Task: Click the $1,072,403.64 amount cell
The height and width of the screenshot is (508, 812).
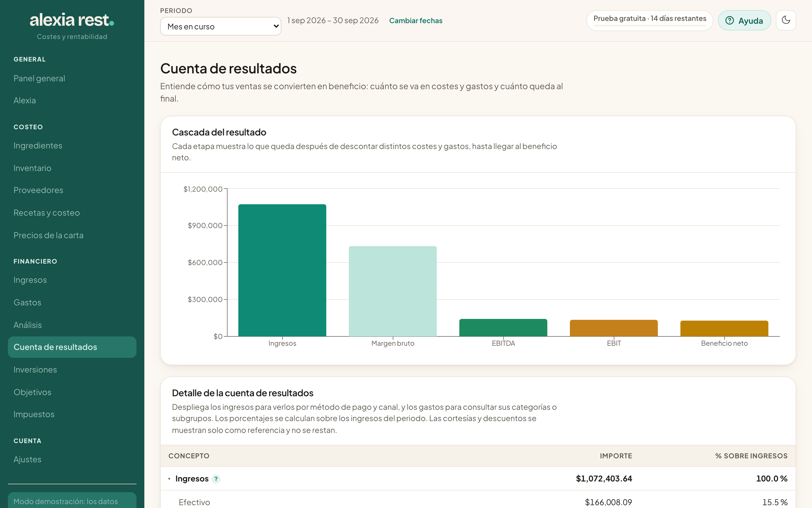Action: pos(604,478)
